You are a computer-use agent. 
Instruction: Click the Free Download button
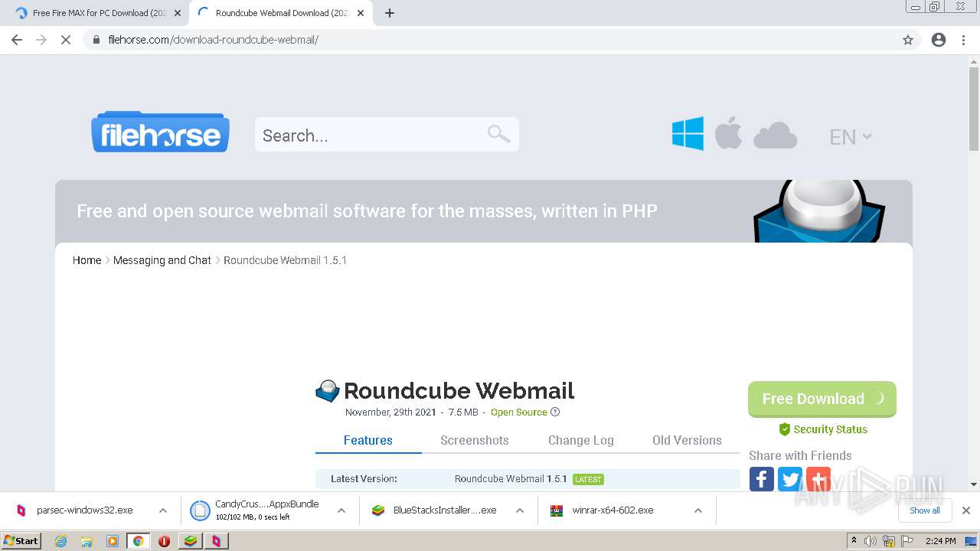pyautogui.click(x=822, y=399)
